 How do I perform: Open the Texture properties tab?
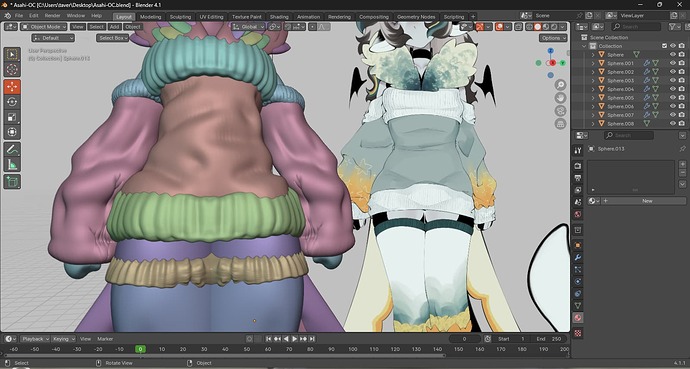click(578, 333)
